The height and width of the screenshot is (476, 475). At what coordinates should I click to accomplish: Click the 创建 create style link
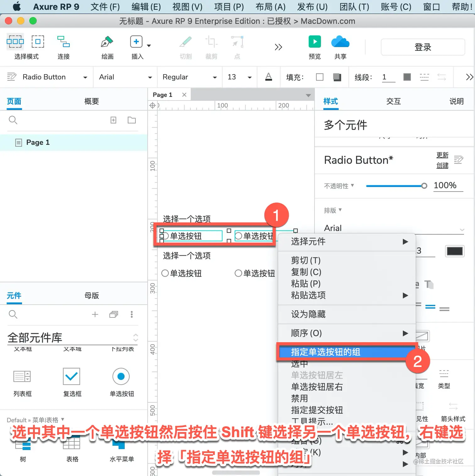[442, 165]
